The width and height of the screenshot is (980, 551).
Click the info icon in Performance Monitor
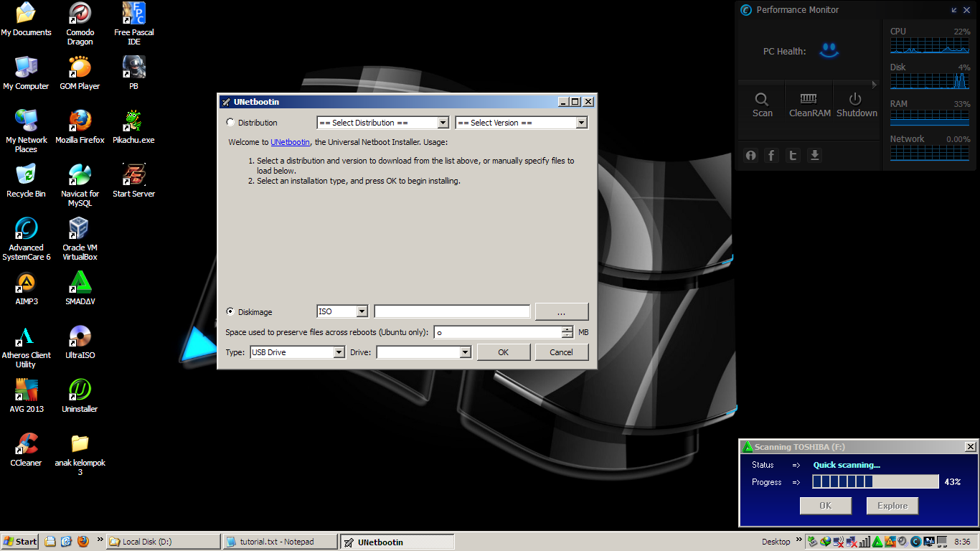click(x=750, y=155)
